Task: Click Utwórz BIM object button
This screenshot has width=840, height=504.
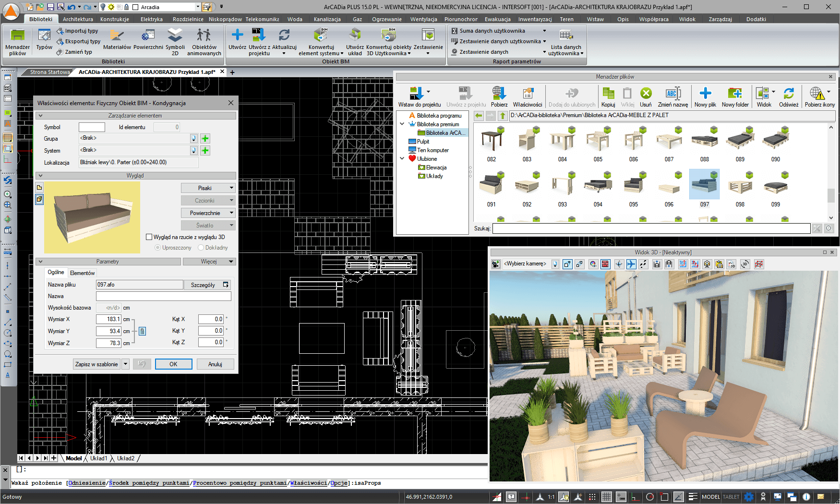Action: pyautogui.click(x=237, y=39)
